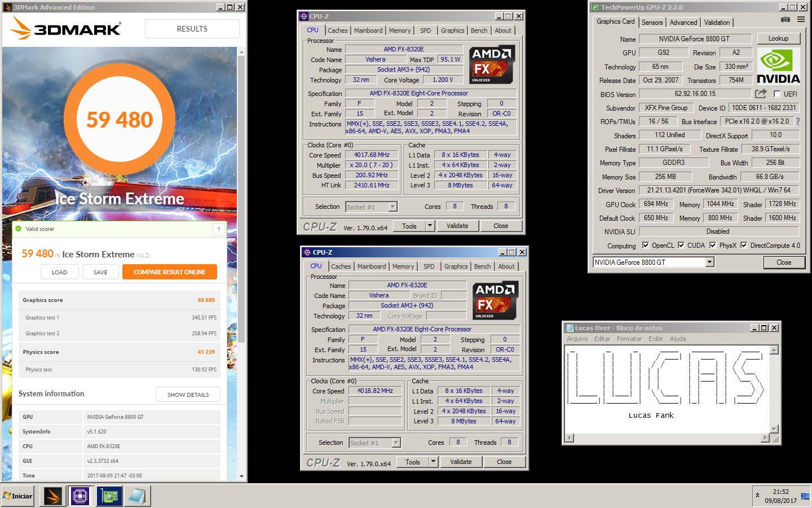
Task: Click the Bus Interface question mark icon
Action: tap(798, 121)
